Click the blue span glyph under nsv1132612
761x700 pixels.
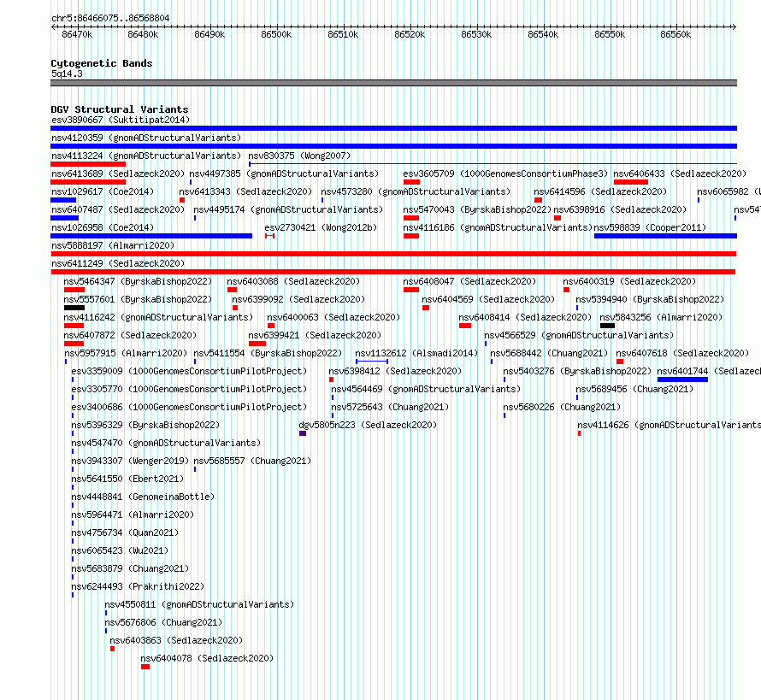coord(372,362)
